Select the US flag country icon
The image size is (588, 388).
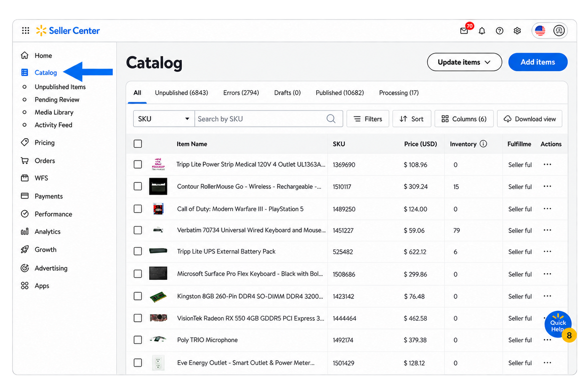pos(540,30)
